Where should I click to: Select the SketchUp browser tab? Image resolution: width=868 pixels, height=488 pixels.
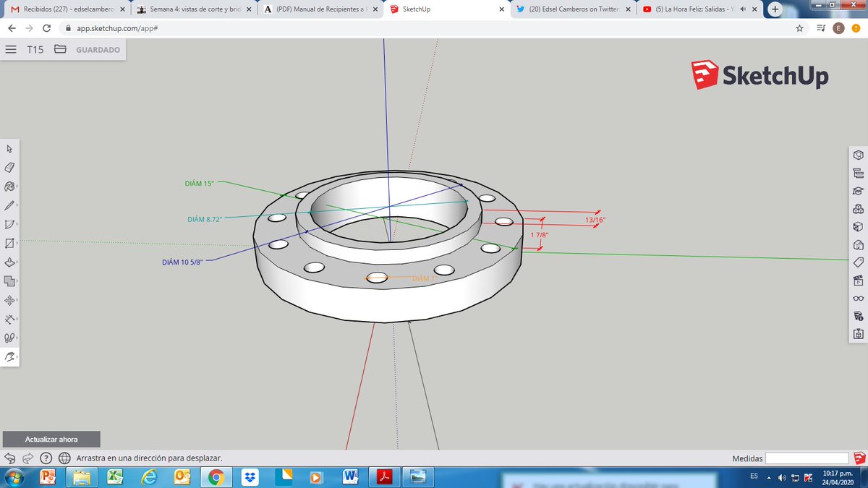446,9
